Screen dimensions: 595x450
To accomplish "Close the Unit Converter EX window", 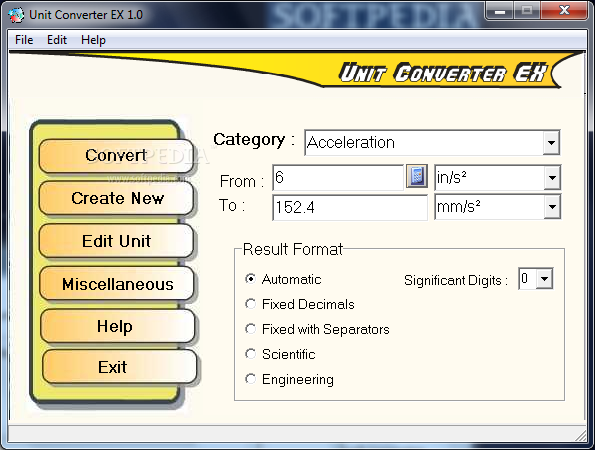I will (x=564, y=11).
